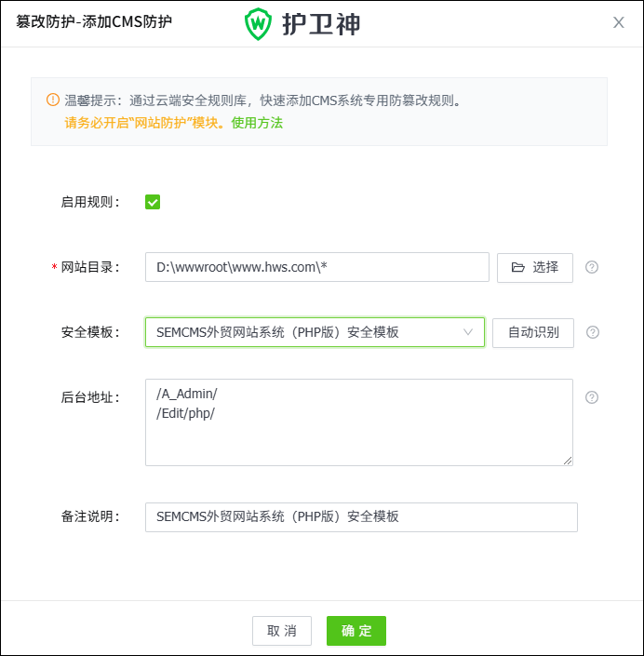Click the orange warning icon beside 温馨提示
This screenshot has width=644, height=656.
coord(53,100)
